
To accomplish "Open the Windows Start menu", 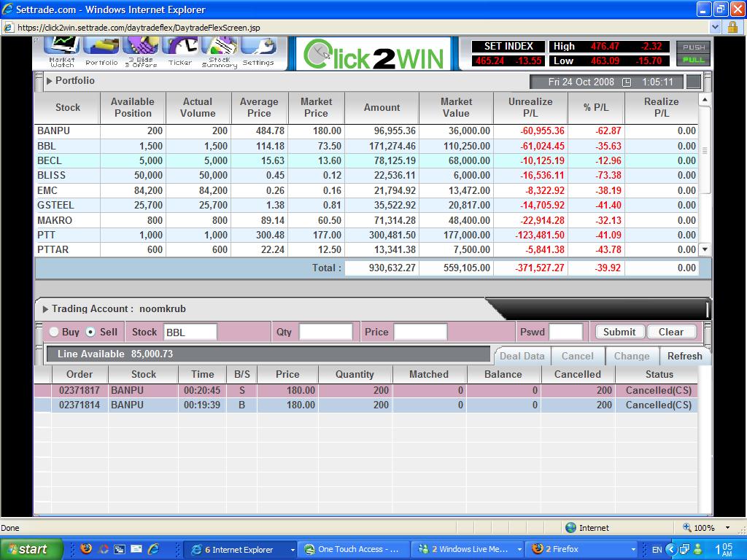I will (31, 549).
